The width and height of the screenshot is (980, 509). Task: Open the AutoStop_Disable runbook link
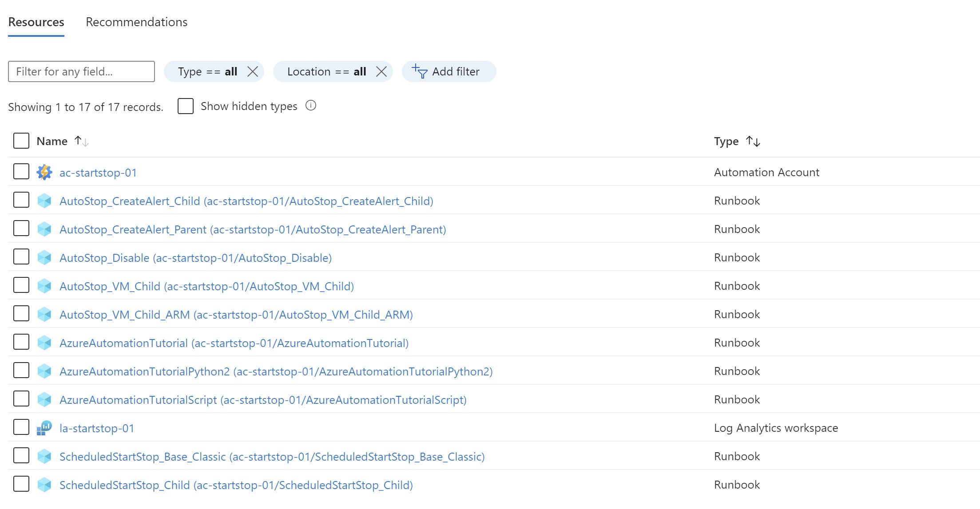[x=196, y=258]
